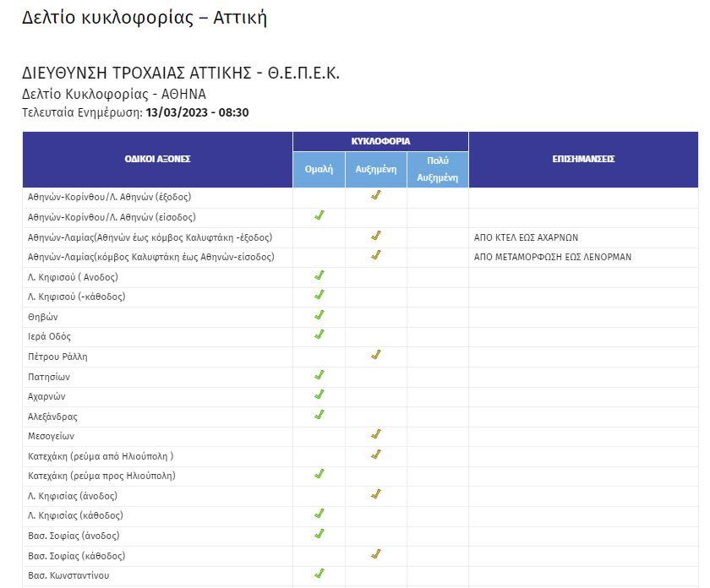Click the green checkmark beside Θηβών
Screen dimensions: 710x588
coord(319,316)
